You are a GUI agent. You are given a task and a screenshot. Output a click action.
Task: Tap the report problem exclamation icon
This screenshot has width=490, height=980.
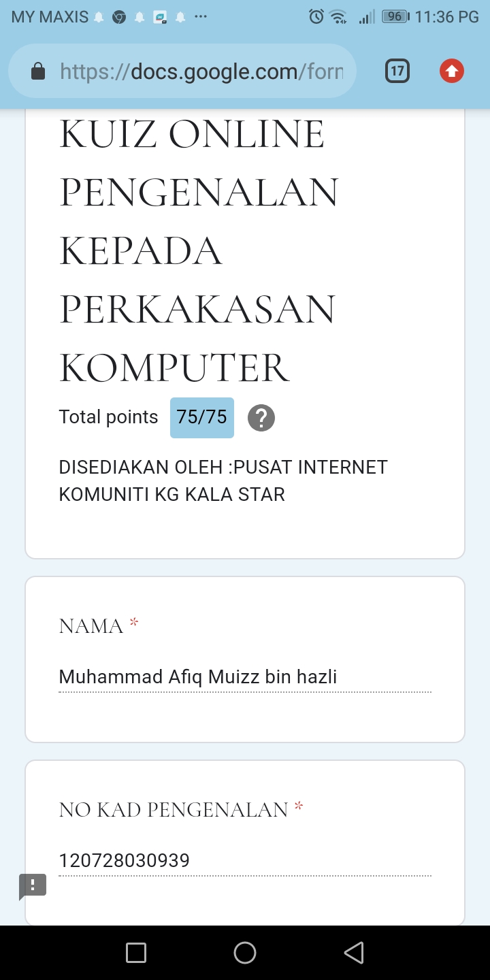click(x=33, y=885)
